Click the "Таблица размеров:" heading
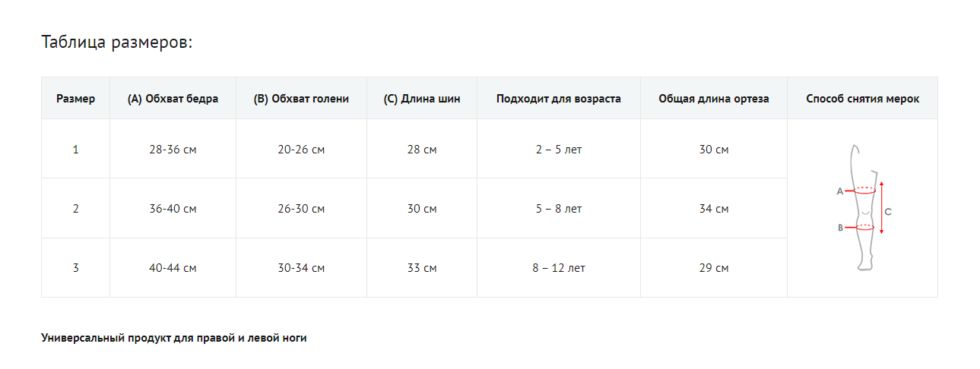The height and width of the screenshot is (369, 980). [117, 42]
